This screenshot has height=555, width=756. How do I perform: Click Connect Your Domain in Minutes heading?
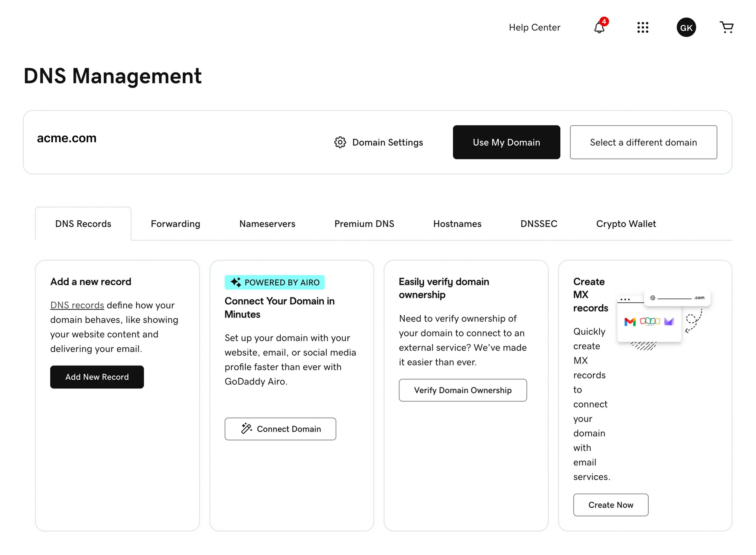280,308
